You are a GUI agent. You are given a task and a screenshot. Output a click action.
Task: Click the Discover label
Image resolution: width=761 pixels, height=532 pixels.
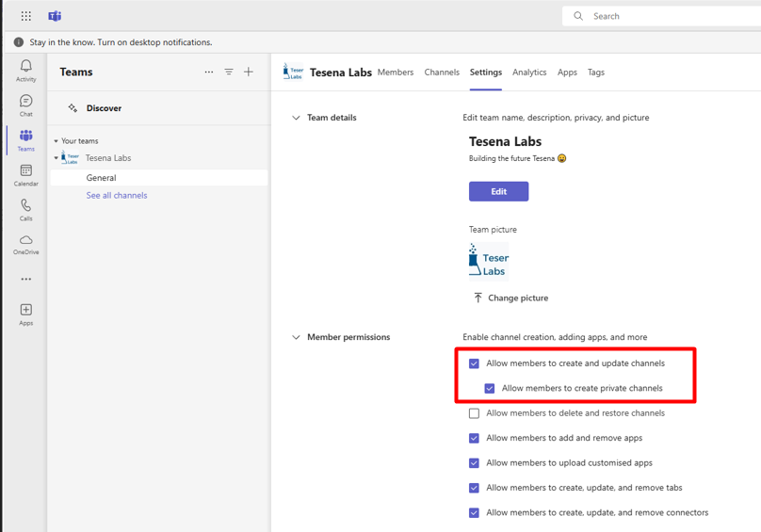tap(104, 107)
